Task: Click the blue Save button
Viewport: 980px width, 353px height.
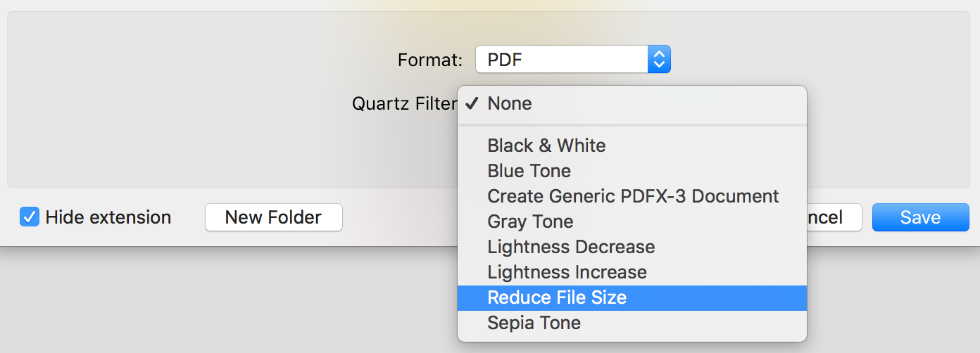Action: (920, 217)
